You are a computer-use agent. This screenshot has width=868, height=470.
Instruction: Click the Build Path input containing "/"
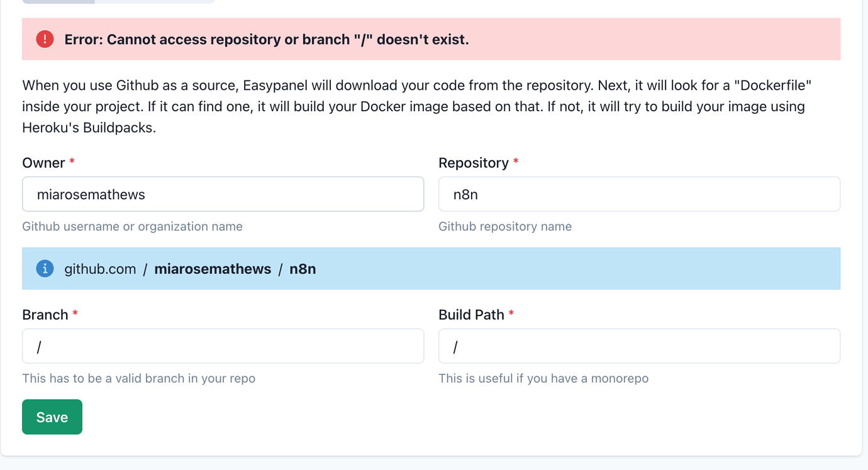tap(638, 346)
